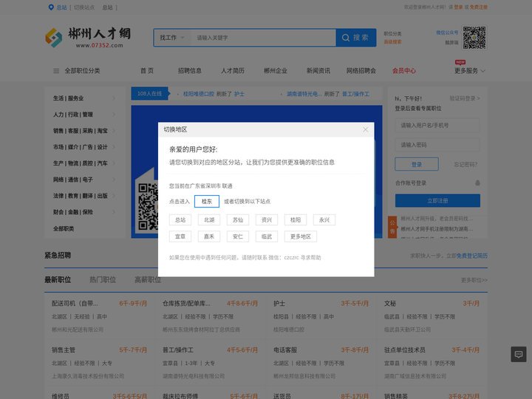Select the 嘉禾 region

(x=209, y=236)
